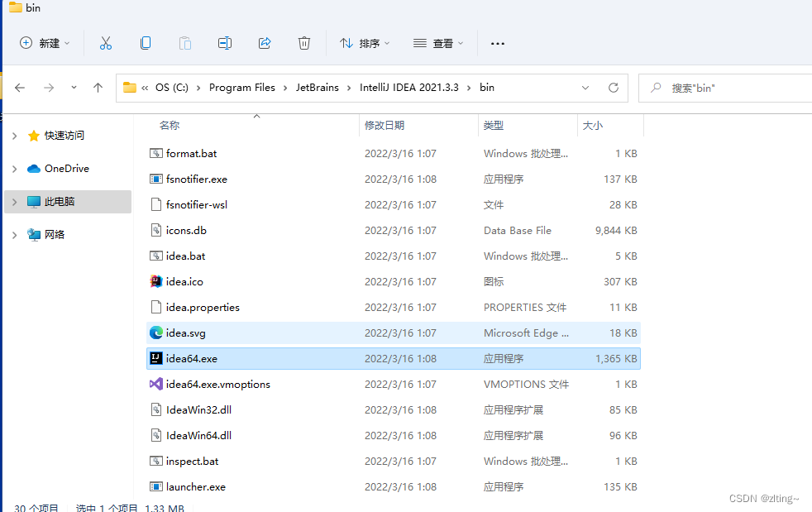Click the 307 KB size cell
The image size is (812, 512).
click(x=620, y=281)
